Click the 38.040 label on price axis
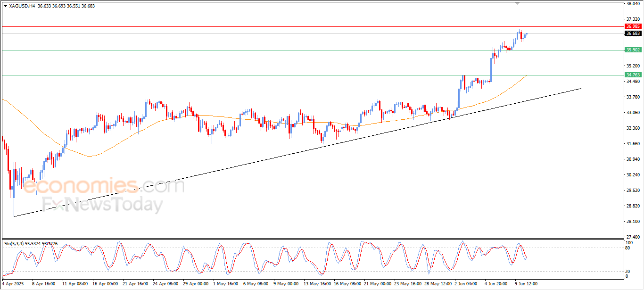644x290 pixels. point(633,4)
